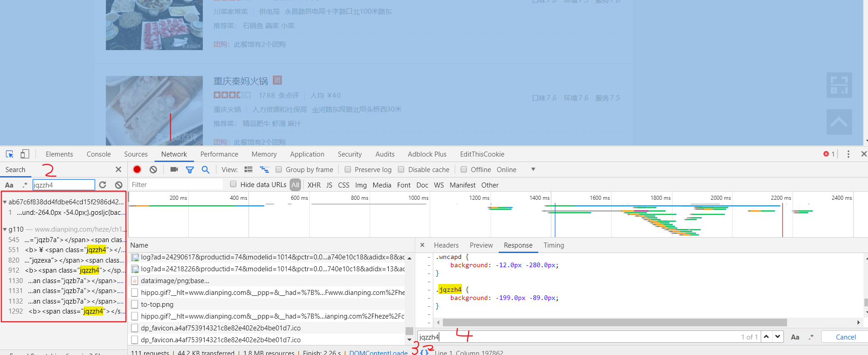Open the Elements tab
Viewport: 868px width, 355px height.
point(59,154)
